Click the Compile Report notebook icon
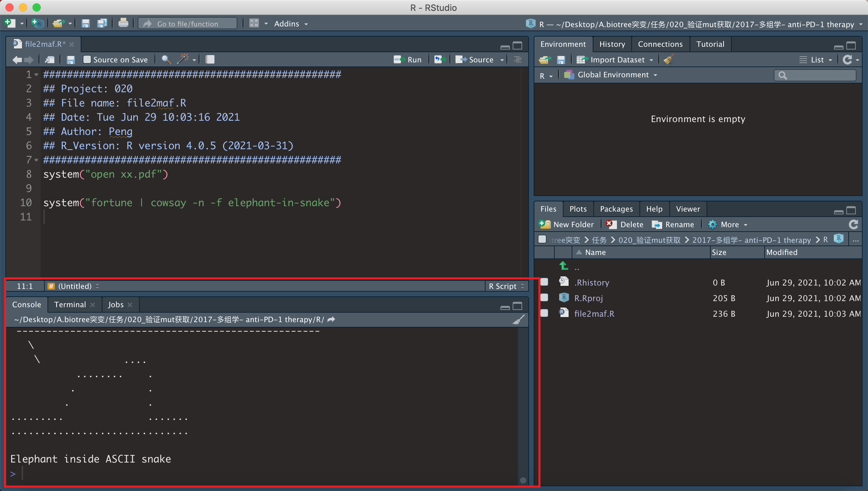 (210, 60)
